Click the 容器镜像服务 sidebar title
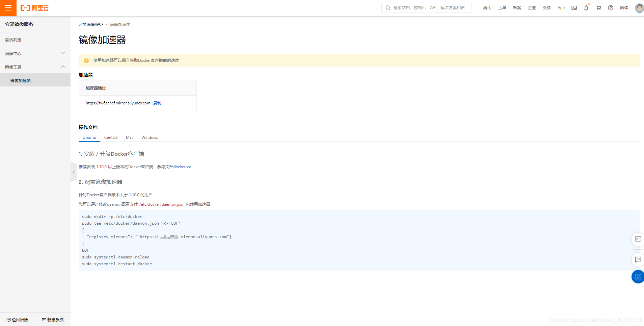The image size is (644, 326). pos(19,24)
